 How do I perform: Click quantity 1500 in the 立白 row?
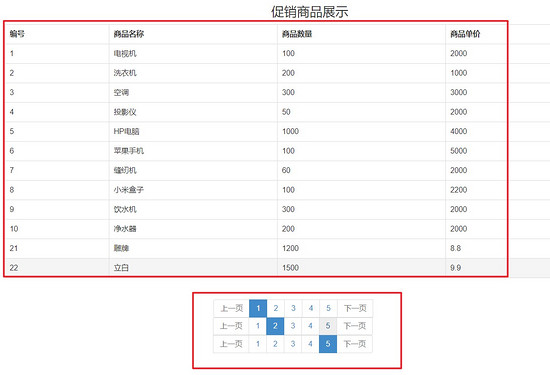(x=290, y=268)
